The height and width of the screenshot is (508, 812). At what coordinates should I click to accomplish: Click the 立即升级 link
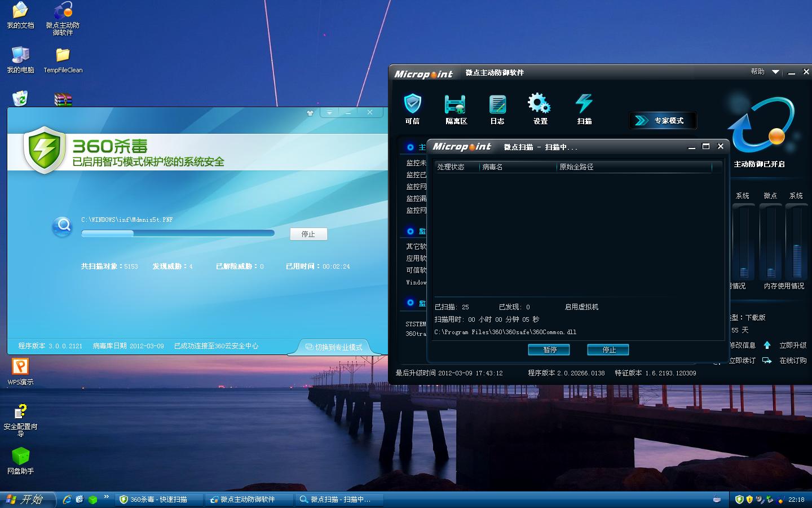pyautogui.click(x=793, y=345)
